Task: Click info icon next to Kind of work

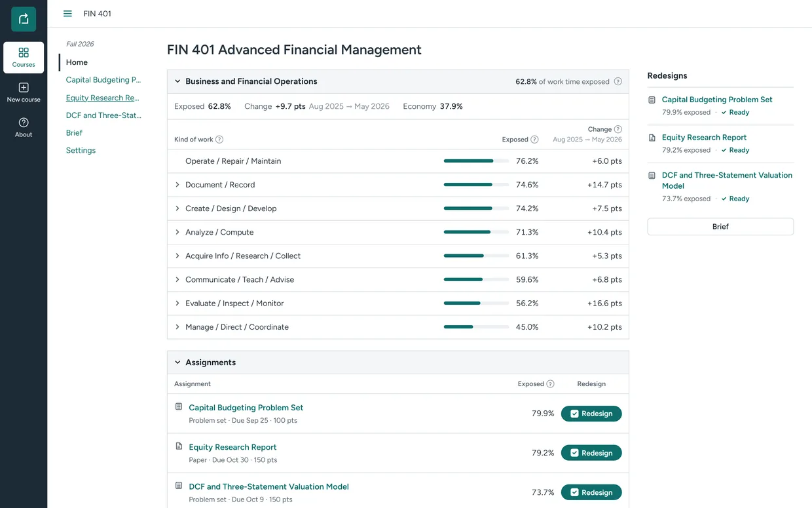Action: (219, 140)
